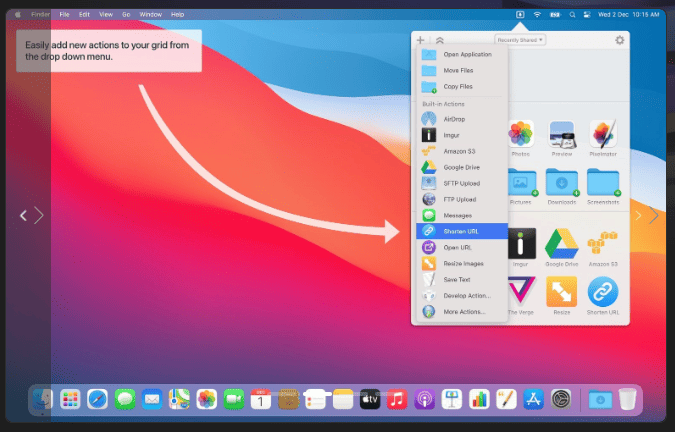Choose Develop Action... menu entry
Screen dimensions: 675x432
tap(462, 296)
